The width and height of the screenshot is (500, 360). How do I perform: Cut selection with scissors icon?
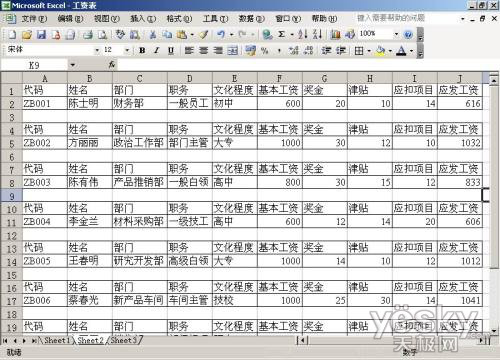click(153, 35)
